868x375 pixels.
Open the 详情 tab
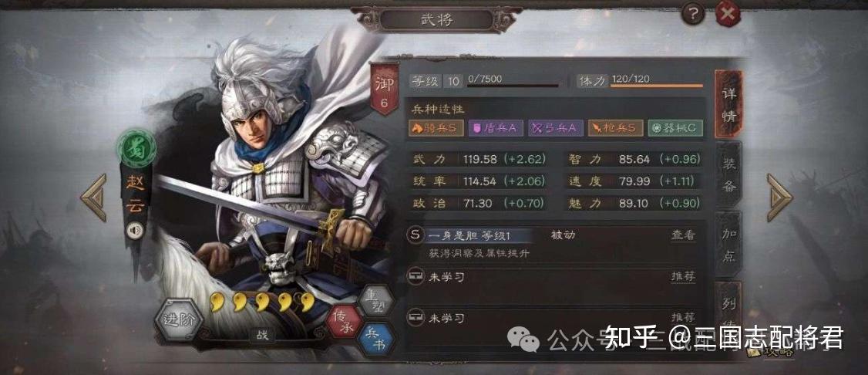pos(728,104)
